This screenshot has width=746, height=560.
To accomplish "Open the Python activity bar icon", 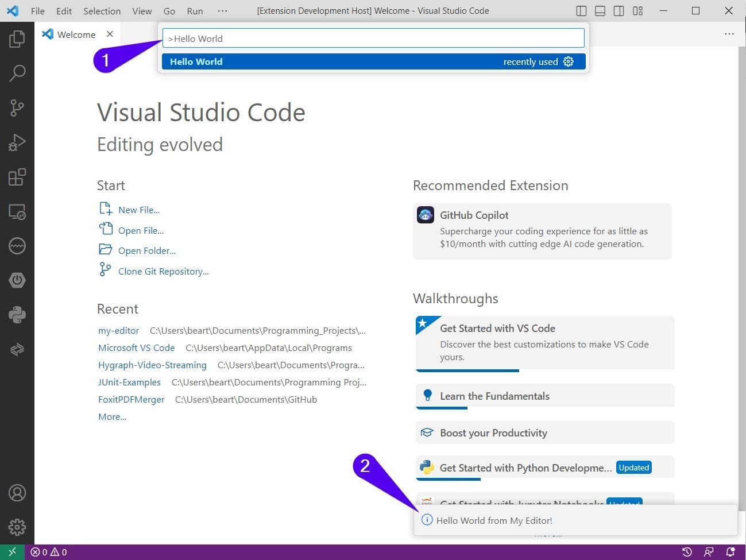I will tap(17, 315).
